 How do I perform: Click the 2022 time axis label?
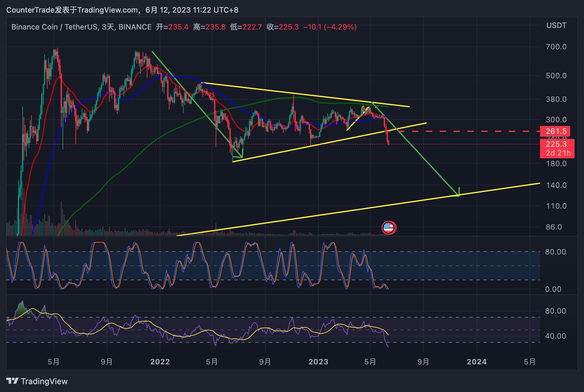(x=160, y=362)
